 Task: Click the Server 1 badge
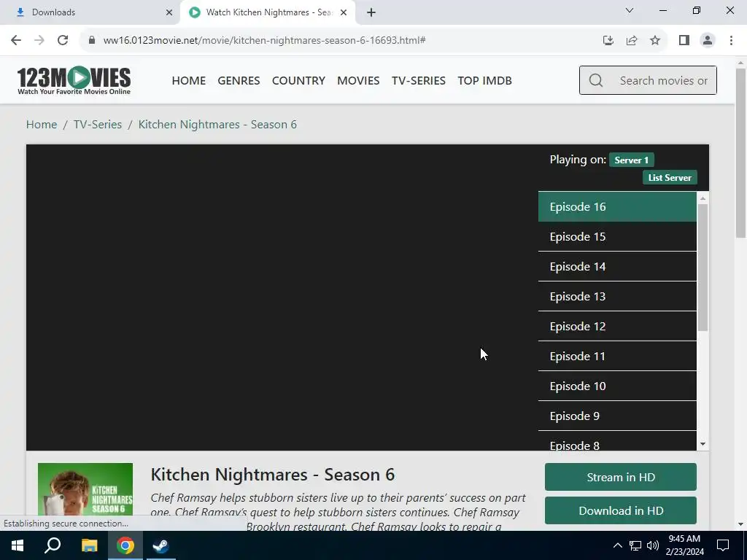coord(631,160)
